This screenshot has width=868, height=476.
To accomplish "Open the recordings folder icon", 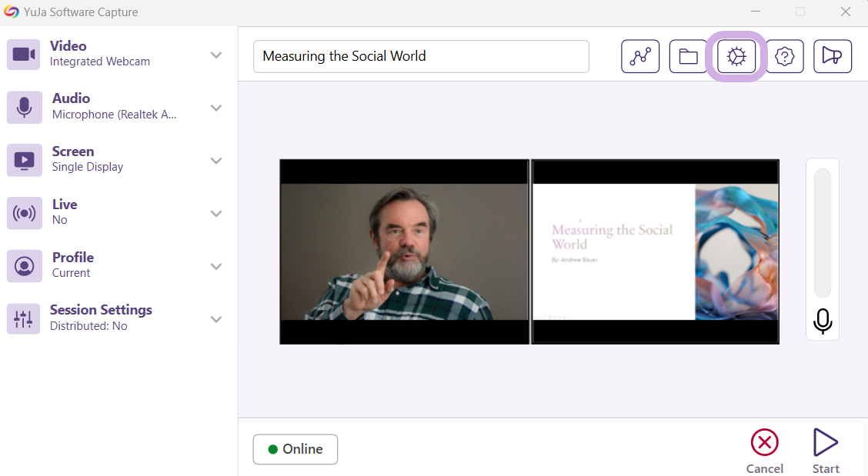I will coord(688,56).
